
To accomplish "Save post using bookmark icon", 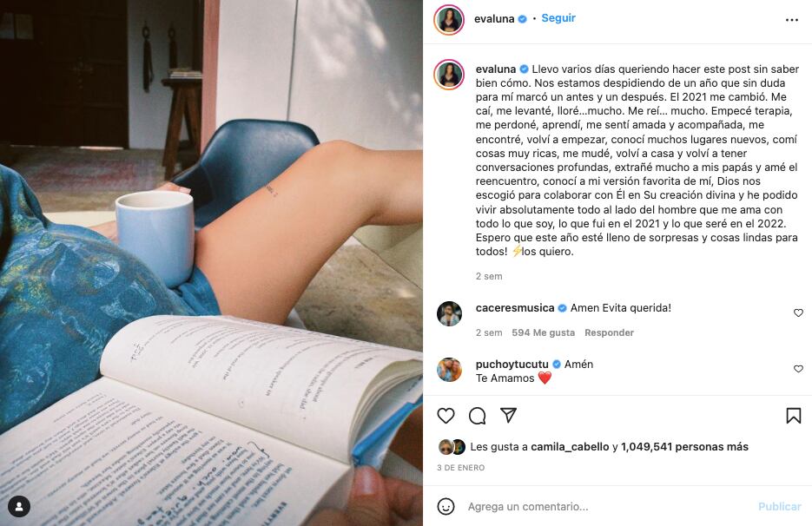I will coord(794,416).
